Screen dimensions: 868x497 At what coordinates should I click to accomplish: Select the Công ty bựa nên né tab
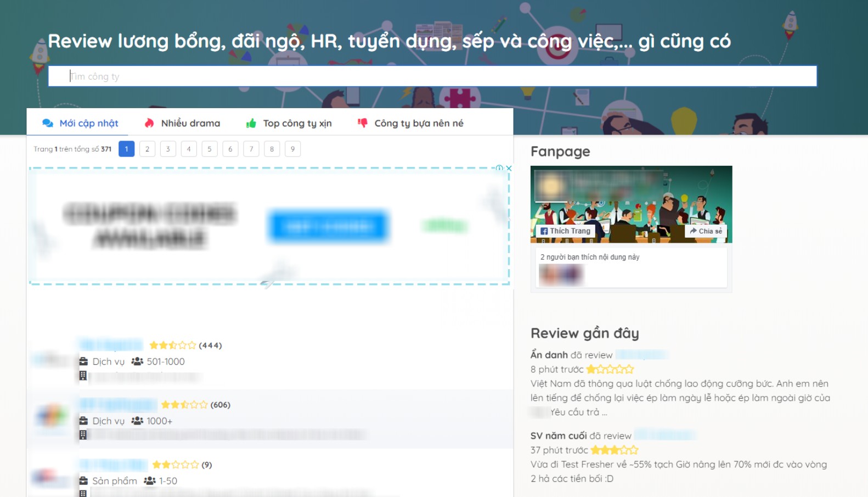(x=410, y=123)
